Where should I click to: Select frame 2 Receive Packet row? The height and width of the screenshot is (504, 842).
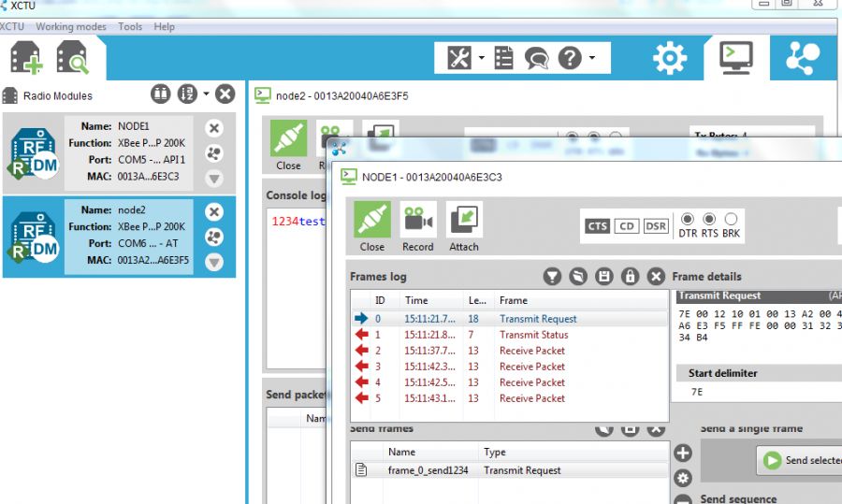[510, 351]
